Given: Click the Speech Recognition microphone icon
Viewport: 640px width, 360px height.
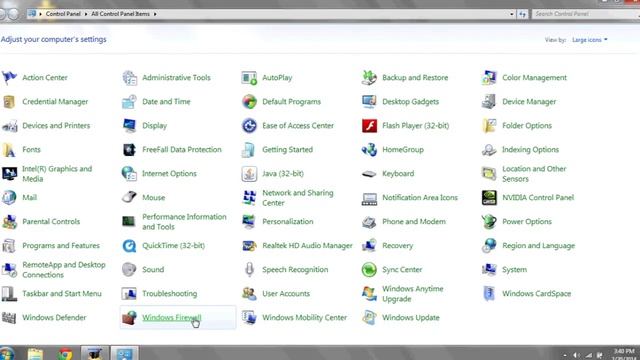Looking at the screenshot, I should point(249,269).
